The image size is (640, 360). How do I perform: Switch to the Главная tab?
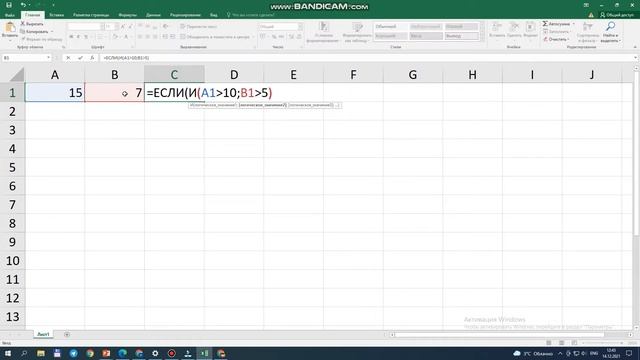coord(32,15)
